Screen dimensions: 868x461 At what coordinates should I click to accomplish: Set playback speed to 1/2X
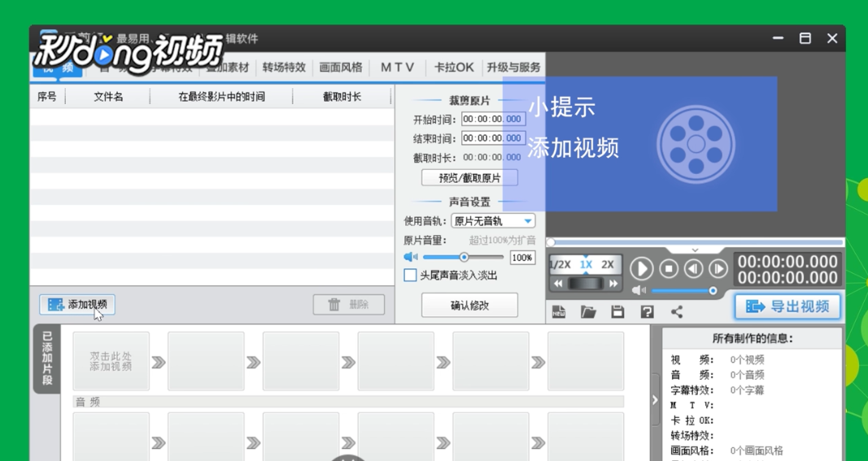click(x=560, y=264)
